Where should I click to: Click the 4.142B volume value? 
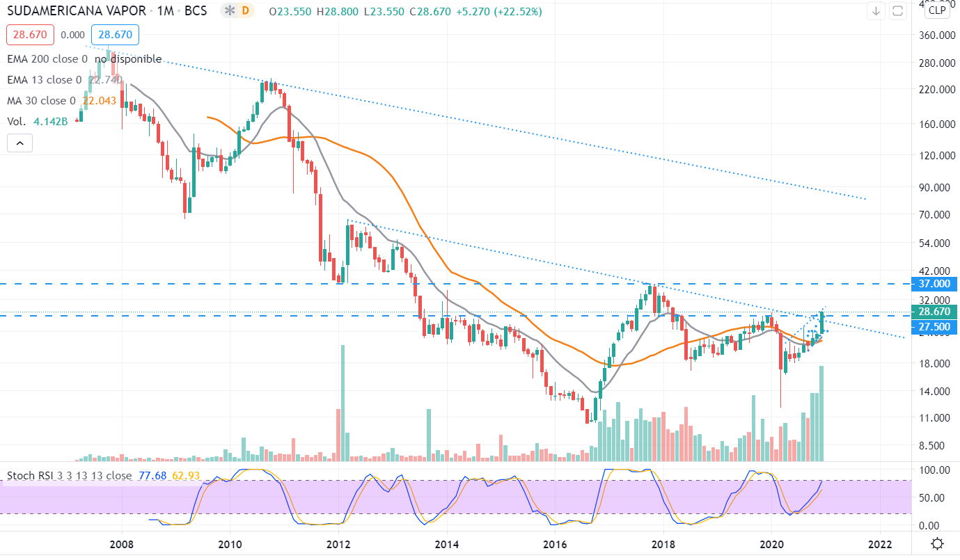click(51, 121)
